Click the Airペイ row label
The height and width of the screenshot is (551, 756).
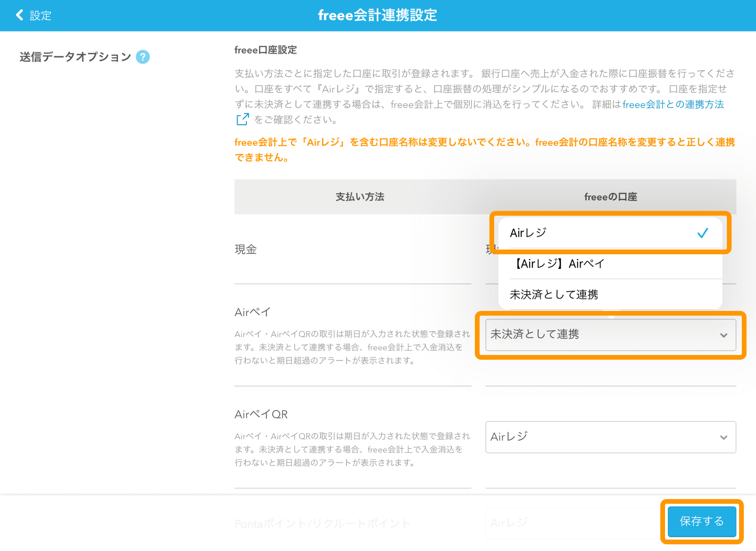(252, 312)
